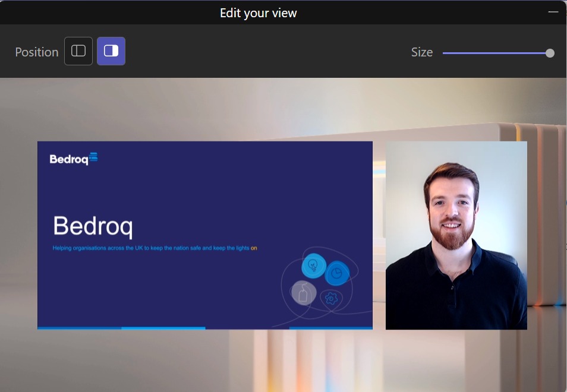Click the Position label

click(x=36, y=52)
